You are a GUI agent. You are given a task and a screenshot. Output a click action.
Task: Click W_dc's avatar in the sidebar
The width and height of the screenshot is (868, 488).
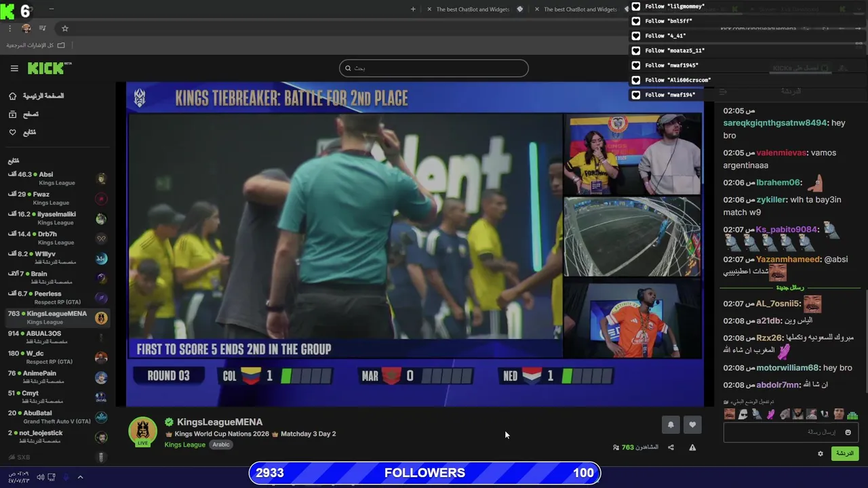[x=101, y=358]
